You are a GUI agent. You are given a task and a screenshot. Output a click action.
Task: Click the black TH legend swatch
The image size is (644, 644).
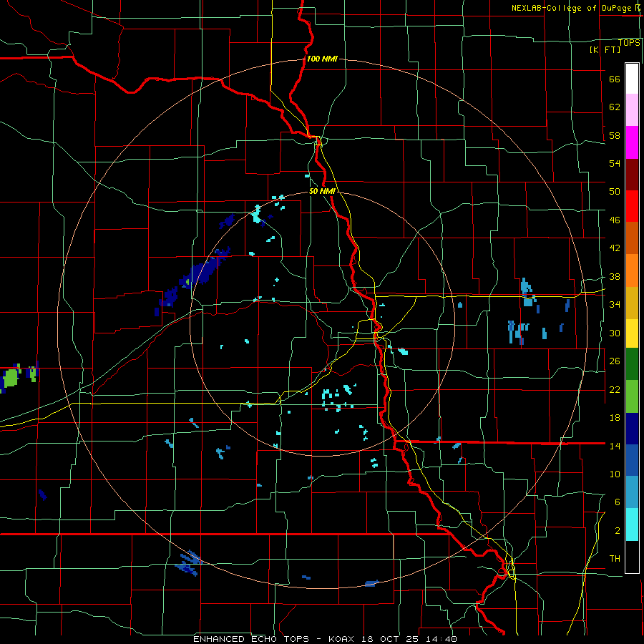point(632,557)
